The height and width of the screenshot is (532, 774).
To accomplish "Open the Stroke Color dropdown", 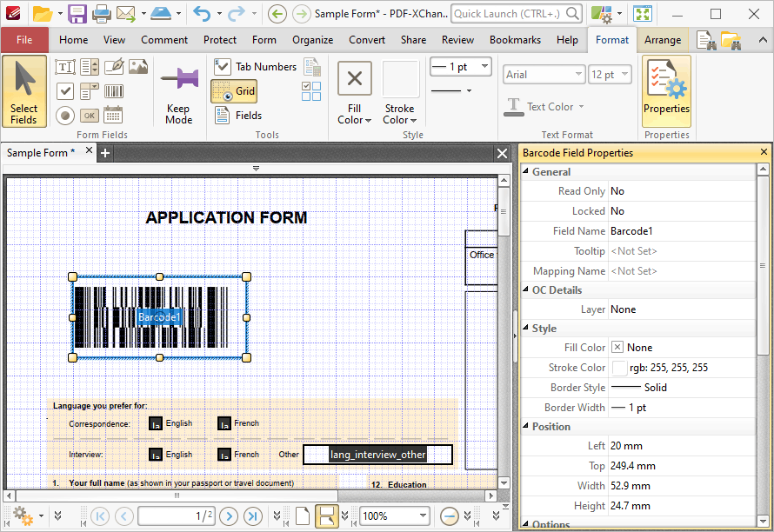I will coord(400,120).
